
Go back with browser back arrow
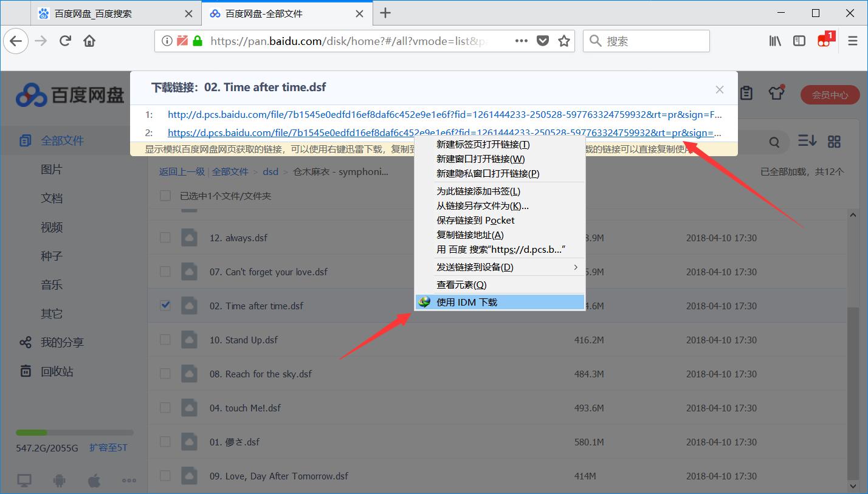point(16,41)
